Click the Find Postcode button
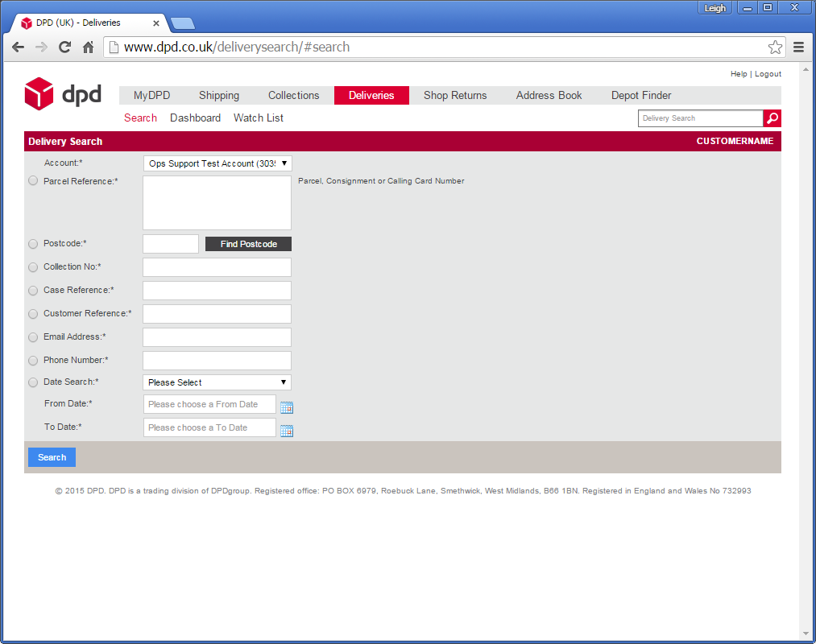 (x=248, y=244)
